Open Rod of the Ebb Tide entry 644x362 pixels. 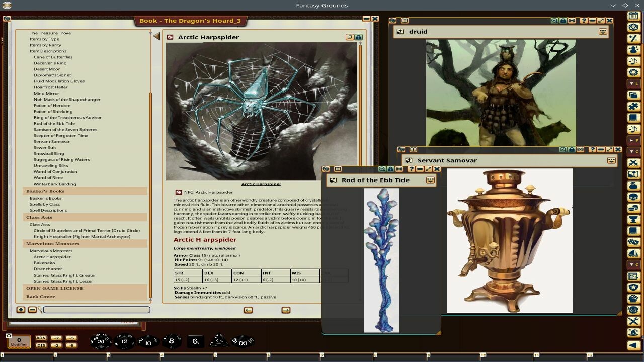pos(54,123)
